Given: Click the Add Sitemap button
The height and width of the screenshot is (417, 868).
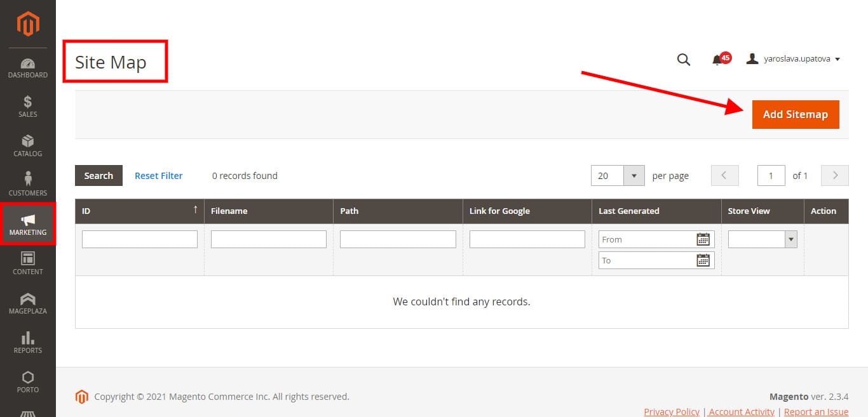Looking at the screenshot, I should click(796, 114).
